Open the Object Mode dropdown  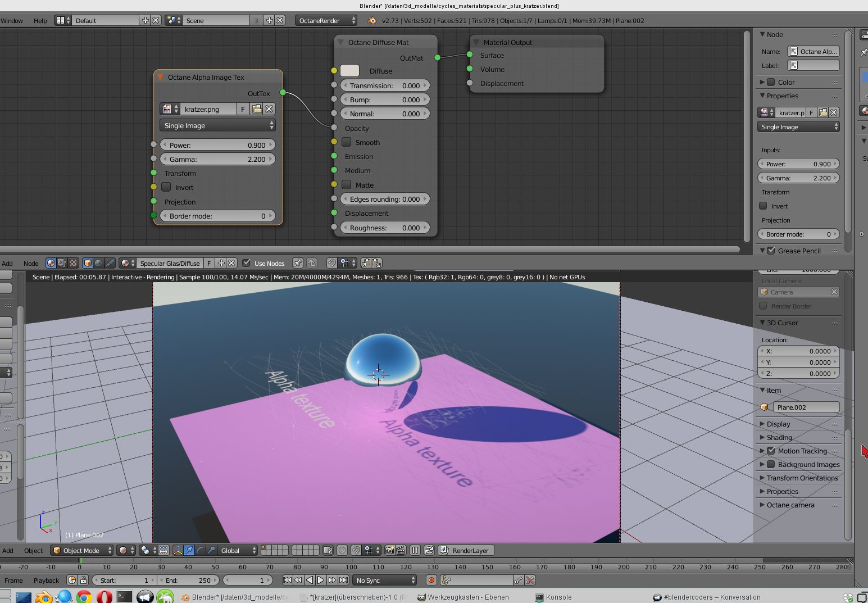[x=81, y=551]
